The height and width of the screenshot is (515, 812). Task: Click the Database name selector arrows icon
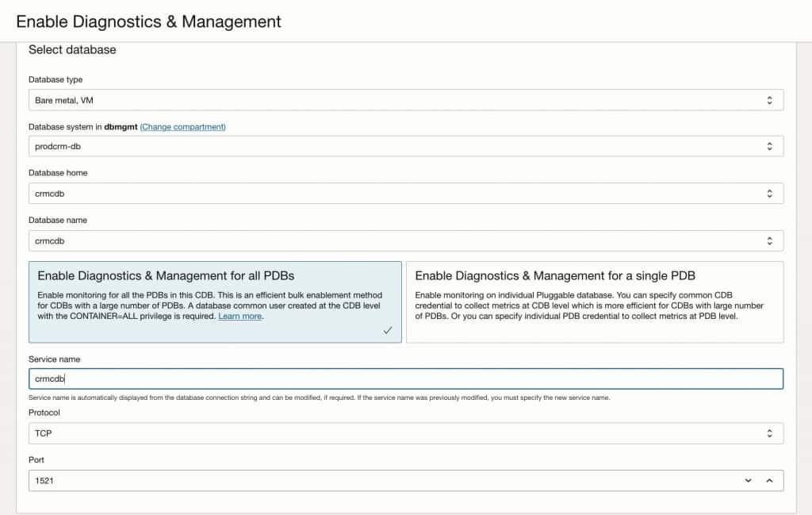[768, 240]
